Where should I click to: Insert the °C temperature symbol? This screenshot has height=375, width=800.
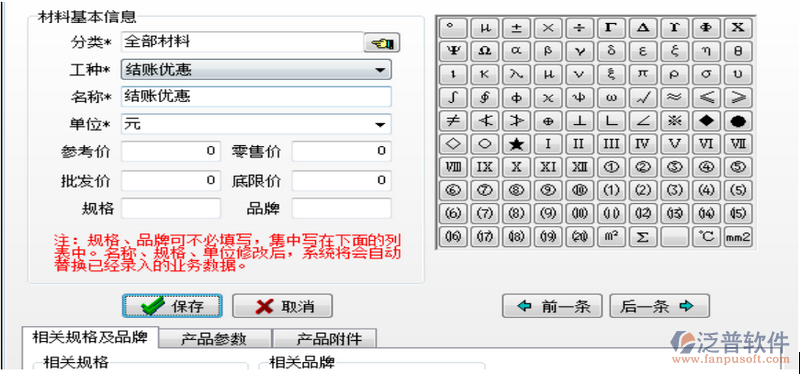706,237
